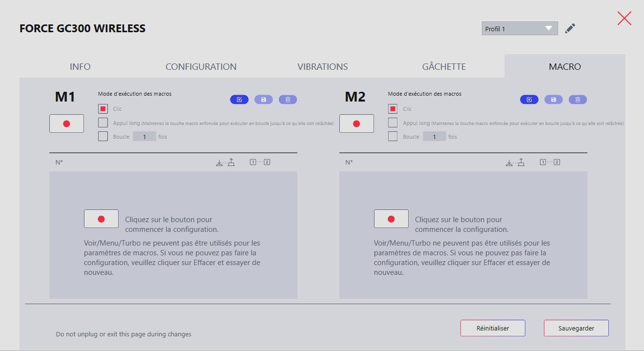644x351 pixels.
Task: Enable the M1 Boucle checkbox
Action: pyautogui.click(x=103, y=136)
